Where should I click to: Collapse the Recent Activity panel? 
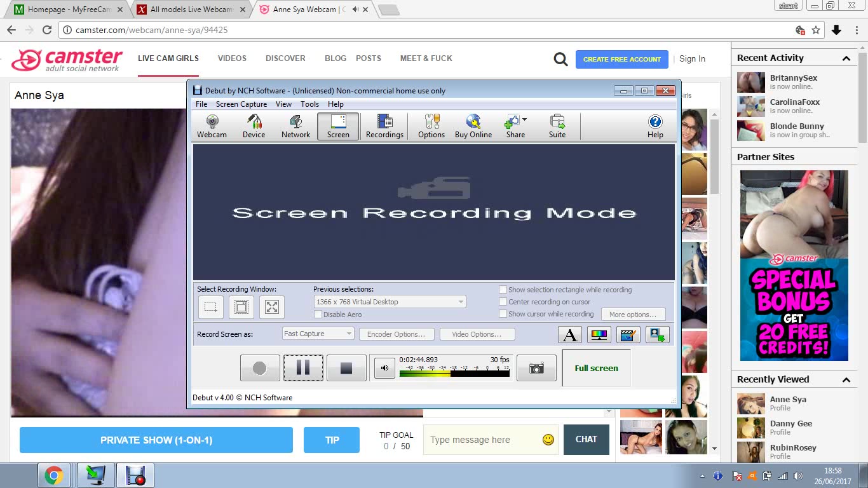click(846, 58)
